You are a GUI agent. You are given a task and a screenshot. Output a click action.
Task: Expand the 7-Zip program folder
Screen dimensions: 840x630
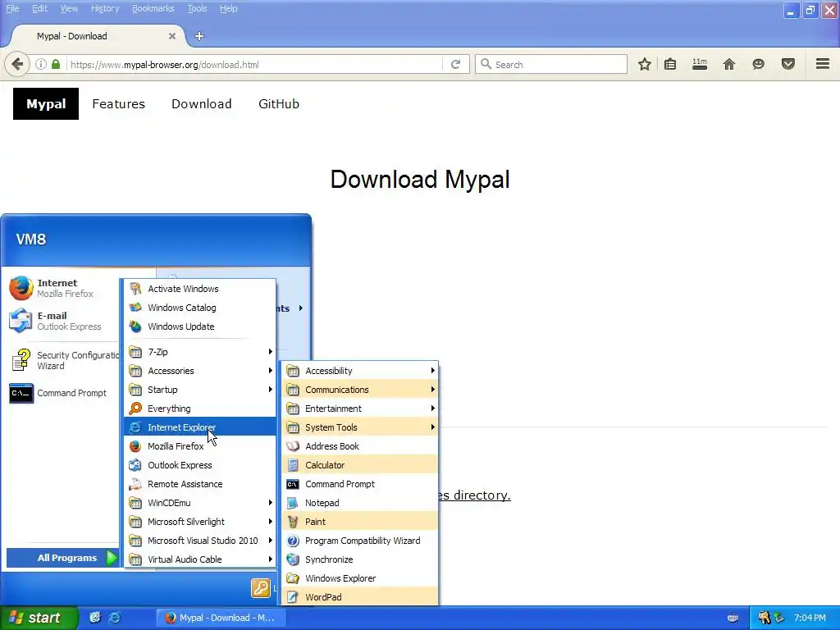(x=200, y=352)
